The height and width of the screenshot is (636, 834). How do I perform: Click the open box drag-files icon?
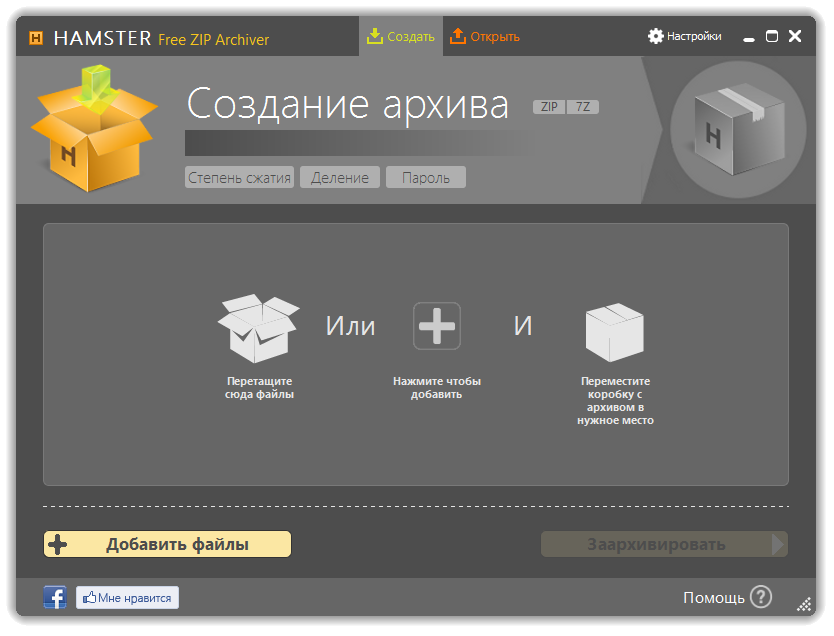coord(258,328)
